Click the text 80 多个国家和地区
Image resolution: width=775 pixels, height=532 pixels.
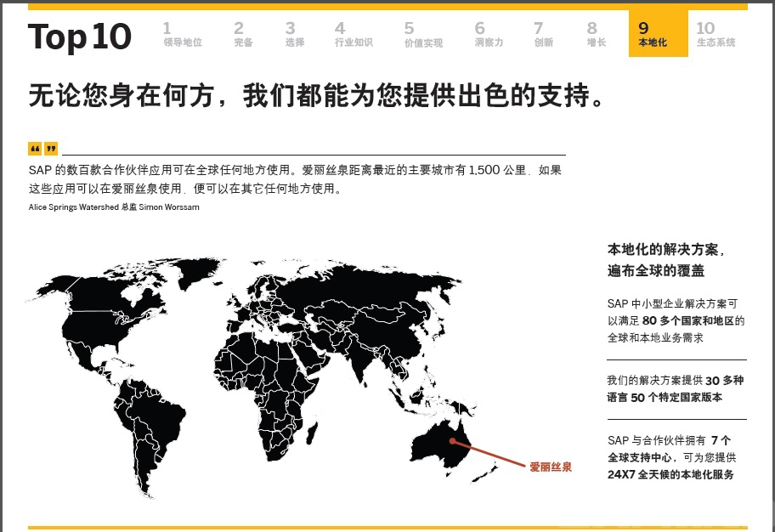(x=688, y=321)
